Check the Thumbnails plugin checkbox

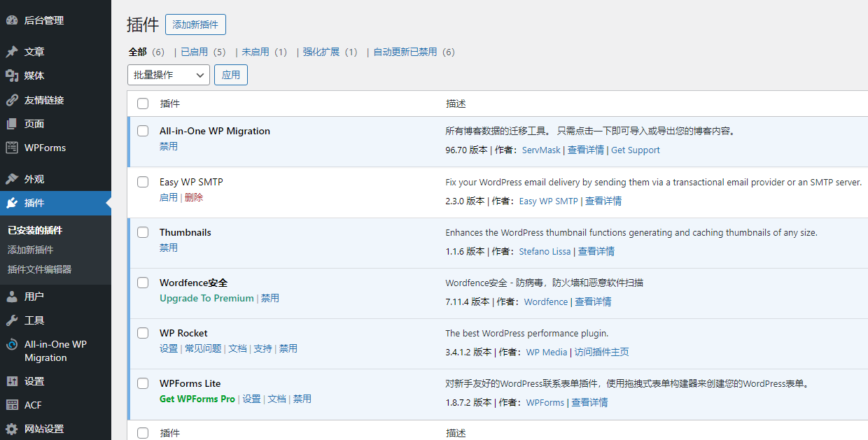143,232
